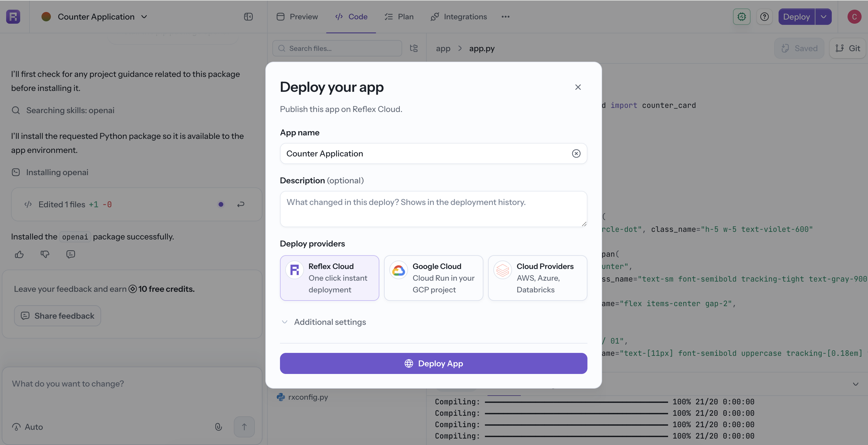Click the 'Publish this app on Reflex Cloud.' text
Screen dimensions: 868x445
[341, 109]
